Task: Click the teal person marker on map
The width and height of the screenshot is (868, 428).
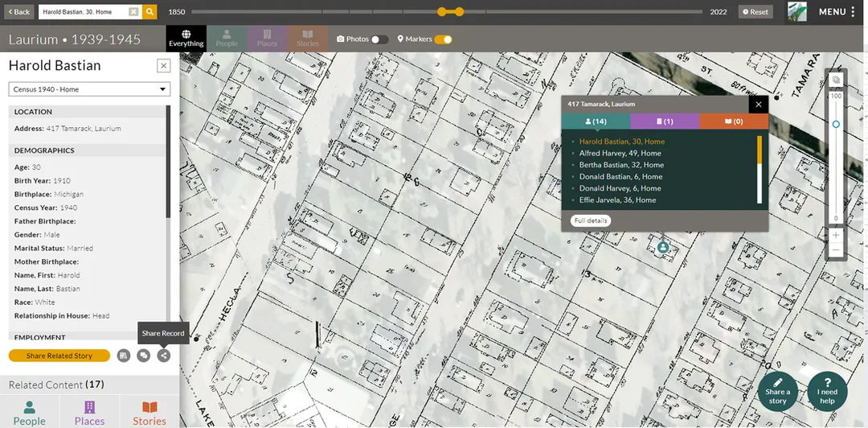Action: pyautogui.click(x=662, y=247)
